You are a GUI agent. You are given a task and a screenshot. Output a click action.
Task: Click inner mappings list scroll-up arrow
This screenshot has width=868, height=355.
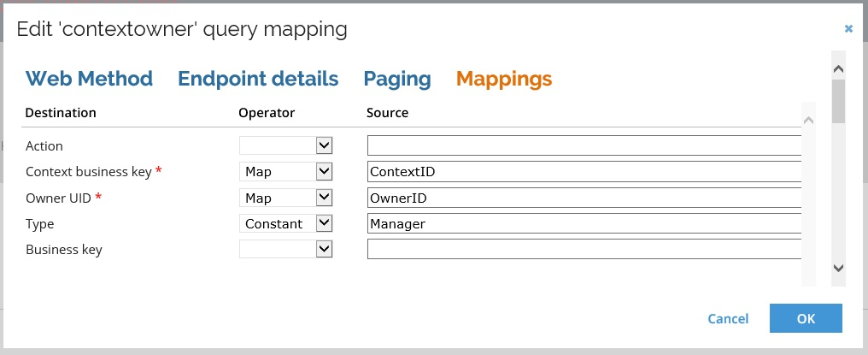(x=809, y=120)
